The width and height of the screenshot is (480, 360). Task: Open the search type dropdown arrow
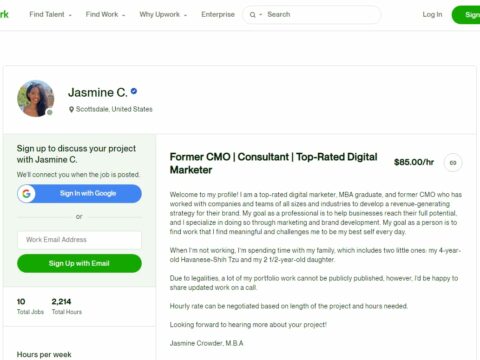[x=261, y=15]
